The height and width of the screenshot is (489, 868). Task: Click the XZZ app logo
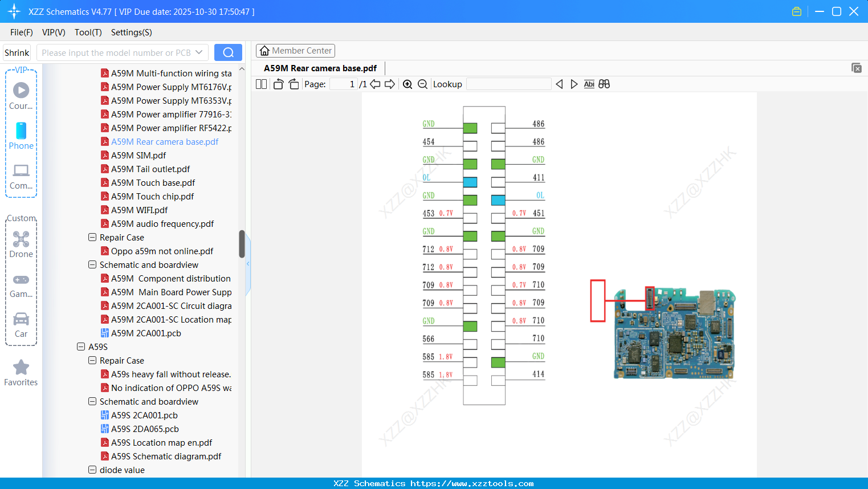14,11
